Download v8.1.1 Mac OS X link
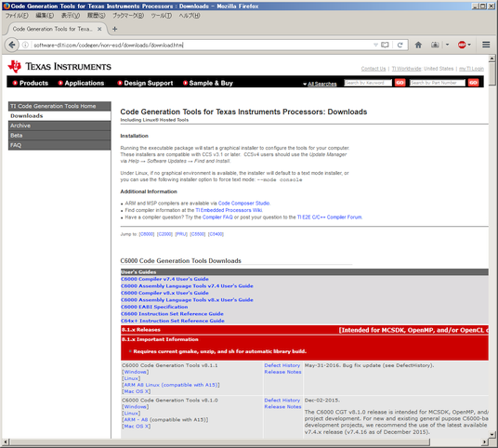The width and height of the screenshot is (498, 448). [137, 391]
